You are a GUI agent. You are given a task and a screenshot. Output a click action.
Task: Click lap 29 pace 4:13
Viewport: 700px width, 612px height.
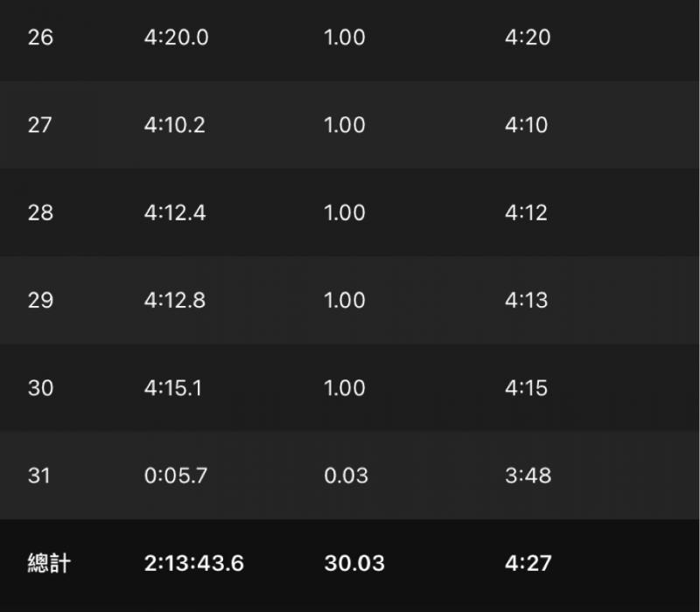tap(527, 300)
